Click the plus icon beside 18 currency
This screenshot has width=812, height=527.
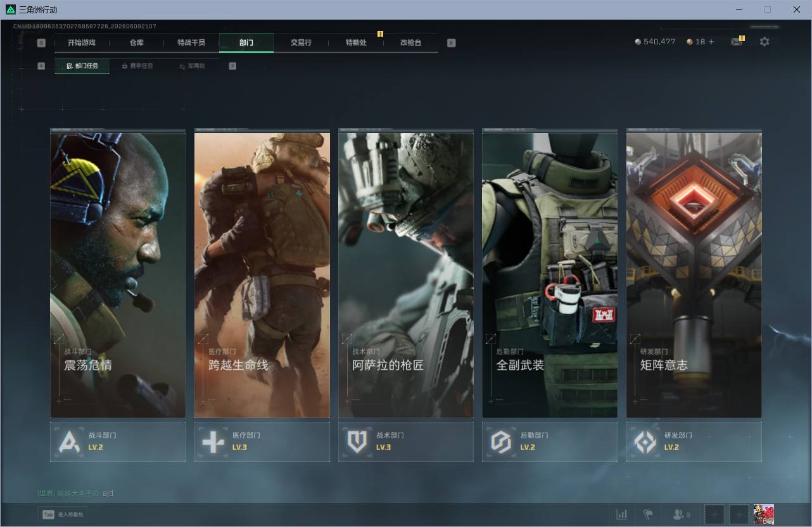[x=711, y=42]
